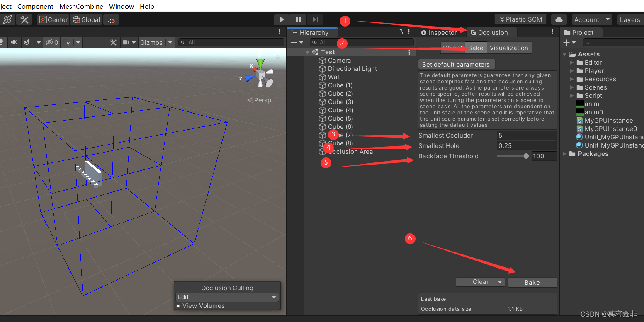644x322 pixels.
Task: Switch to the Visualization tab
Action: [509, 48]
